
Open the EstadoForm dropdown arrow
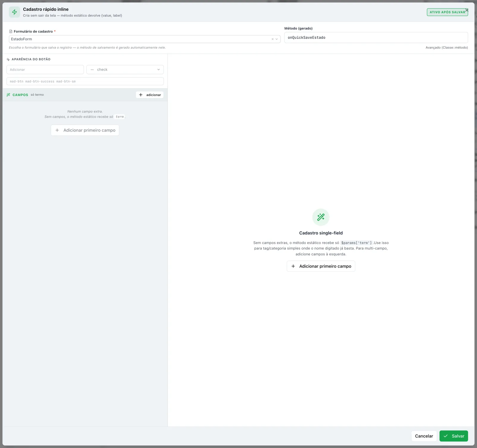(x=277, y=39)
